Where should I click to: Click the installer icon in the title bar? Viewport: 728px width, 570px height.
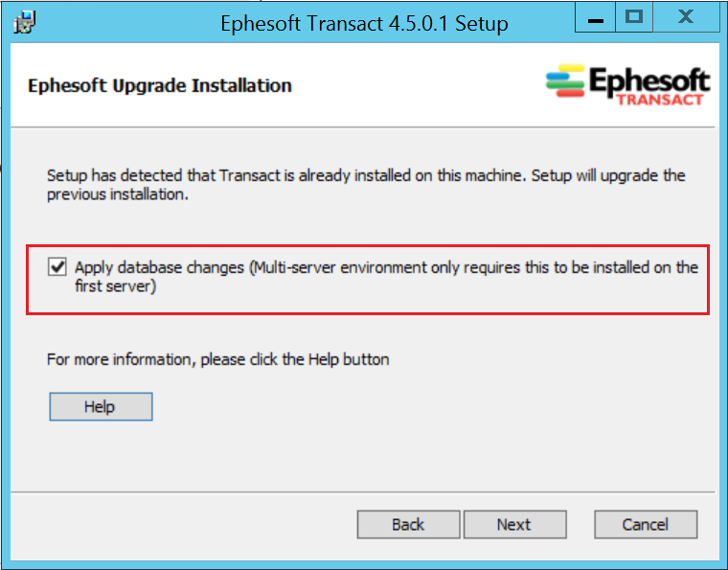24,22
